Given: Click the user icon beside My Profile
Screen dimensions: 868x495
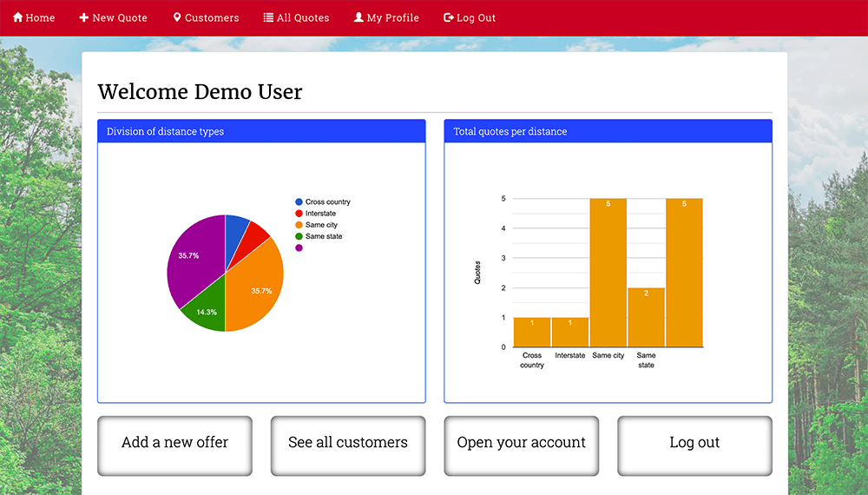Looking at the screenshot, I should pos(358,17).
